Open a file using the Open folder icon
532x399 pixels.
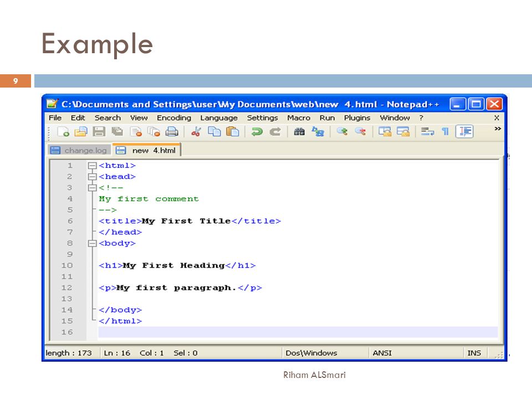pos(81,132)
